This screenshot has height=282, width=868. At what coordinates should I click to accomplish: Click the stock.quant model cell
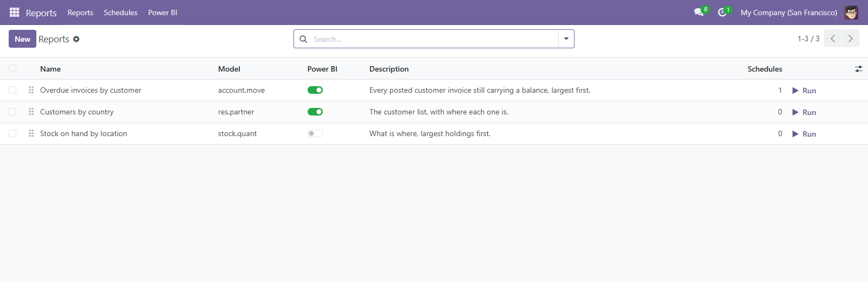pos(238,133)
